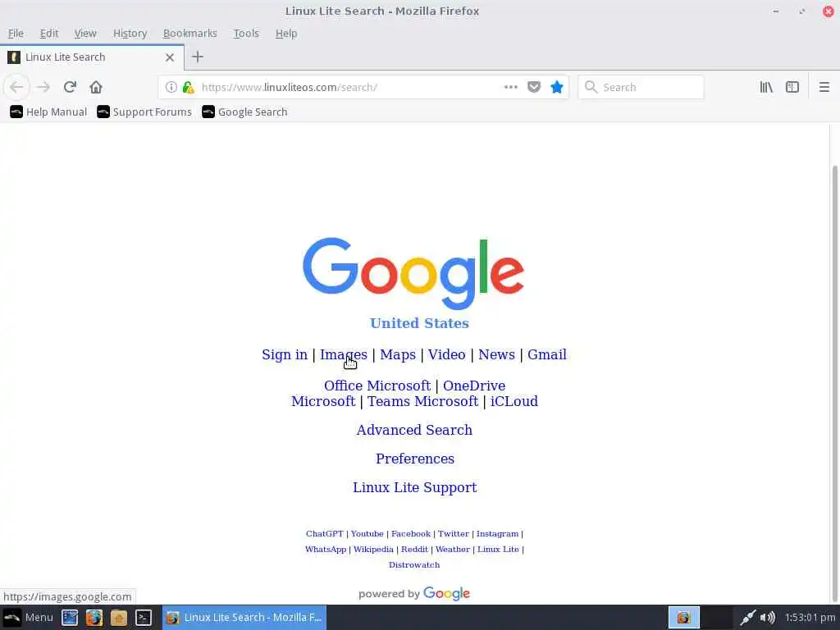840x630 pixels.
Task: Open the News link
Action: pos(496,354)
